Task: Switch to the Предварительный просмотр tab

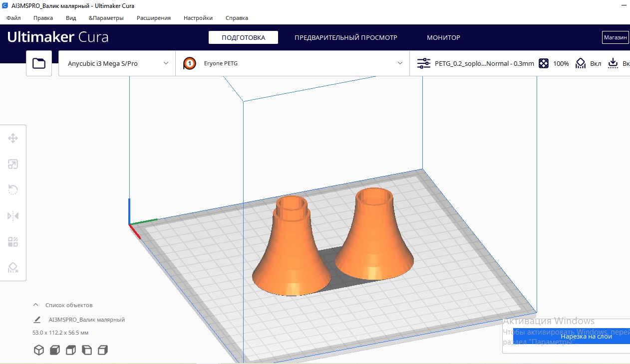Action: point(345,37)
